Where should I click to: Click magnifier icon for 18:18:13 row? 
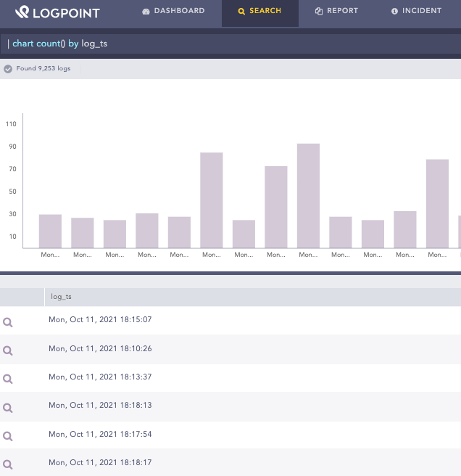[x=8, y=407]
